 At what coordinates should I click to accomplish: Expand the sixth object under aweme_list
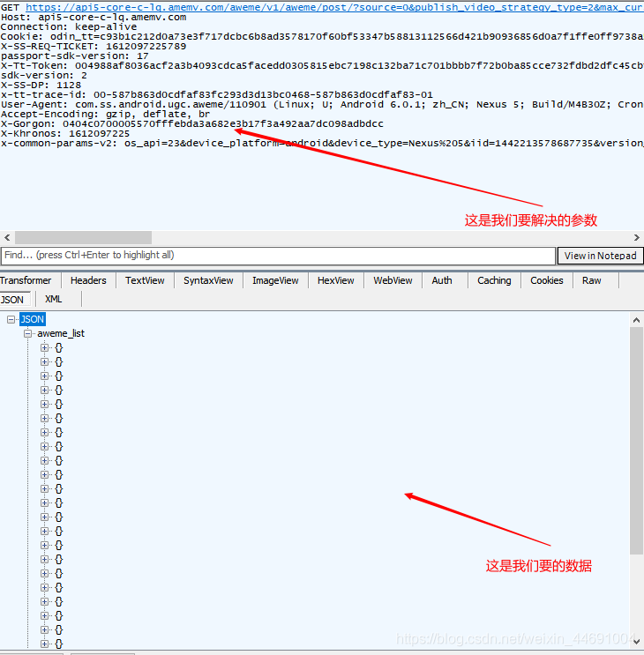click(44, 418)
